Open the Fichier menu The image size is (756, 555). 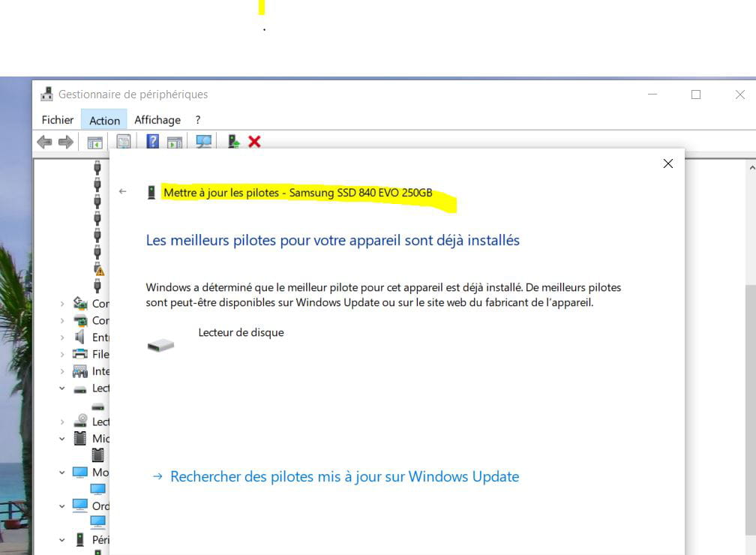[57, 119]
